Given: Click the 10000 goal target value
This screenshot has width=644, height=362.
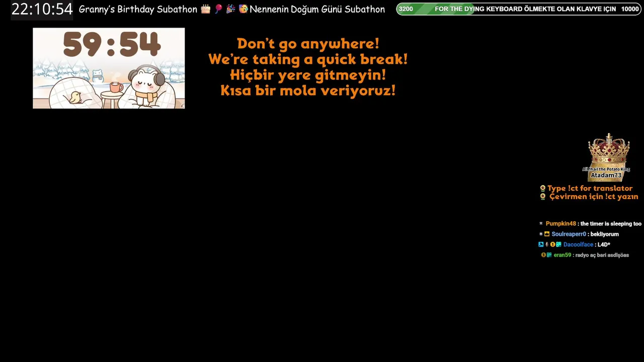Looking at the screenshot, I should pyautogui.click(x=630, y=9).
